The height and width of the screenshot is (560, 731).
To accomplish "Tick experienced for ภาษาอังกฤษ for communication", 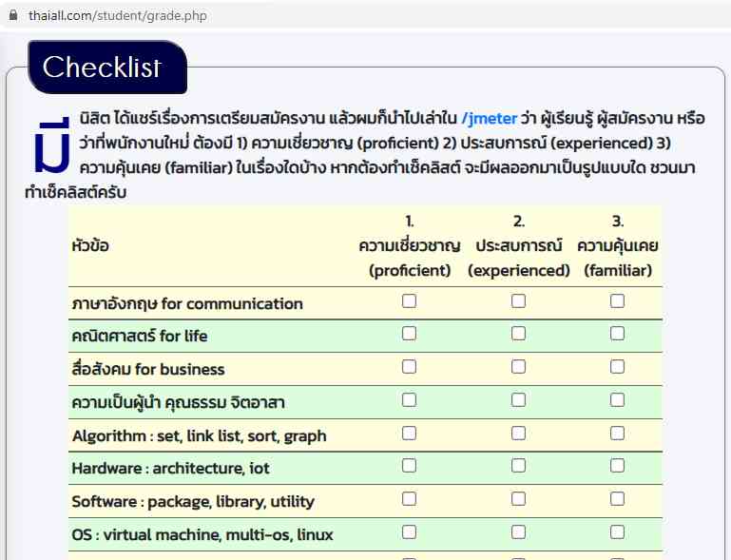I will click(519, 301).
